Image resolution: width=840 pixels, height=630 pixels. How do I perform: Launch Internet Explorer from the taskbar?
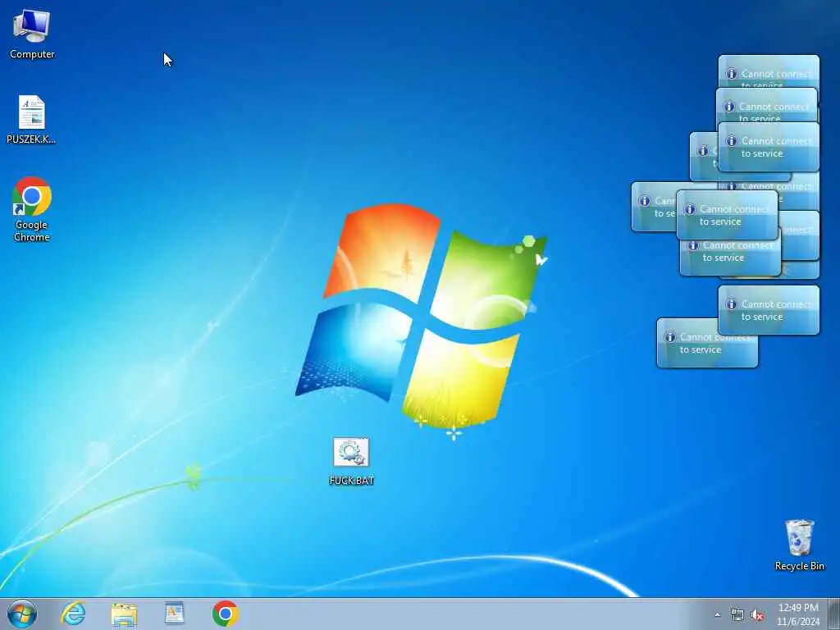[x=73, y=614]
